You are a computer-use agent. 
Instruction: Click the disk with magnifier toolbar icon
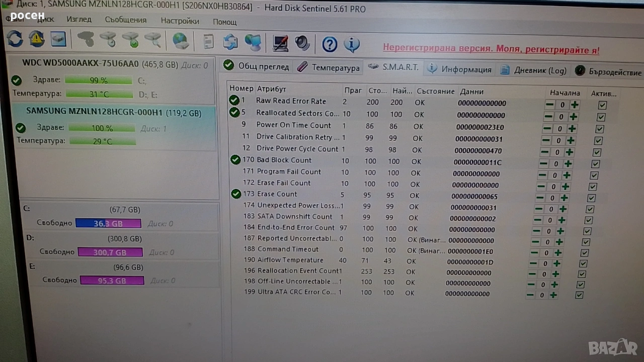152,40
